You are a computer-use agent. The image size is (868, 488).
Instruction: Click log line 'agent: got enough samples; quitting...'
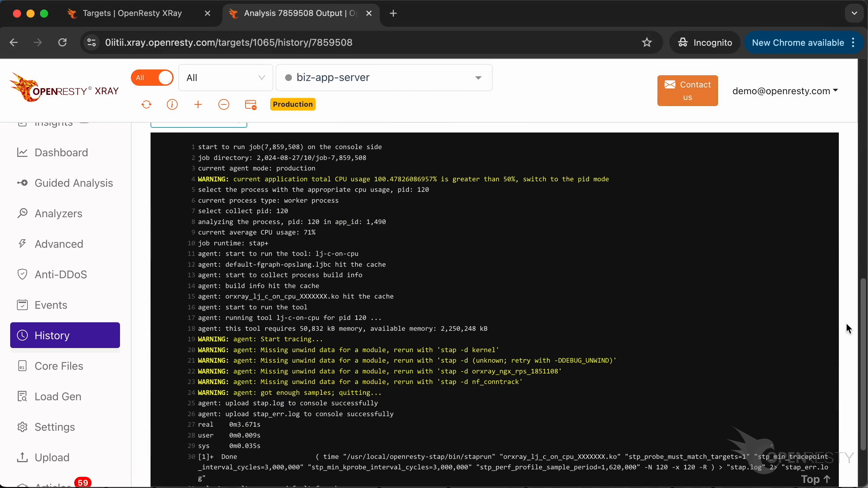[290, 392]
